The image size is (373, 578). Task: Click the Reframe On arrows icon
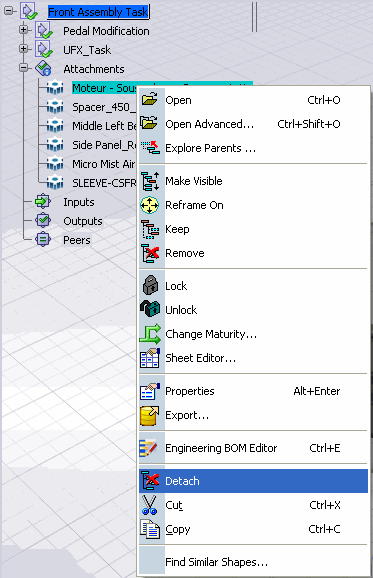(x=149, y=205)
